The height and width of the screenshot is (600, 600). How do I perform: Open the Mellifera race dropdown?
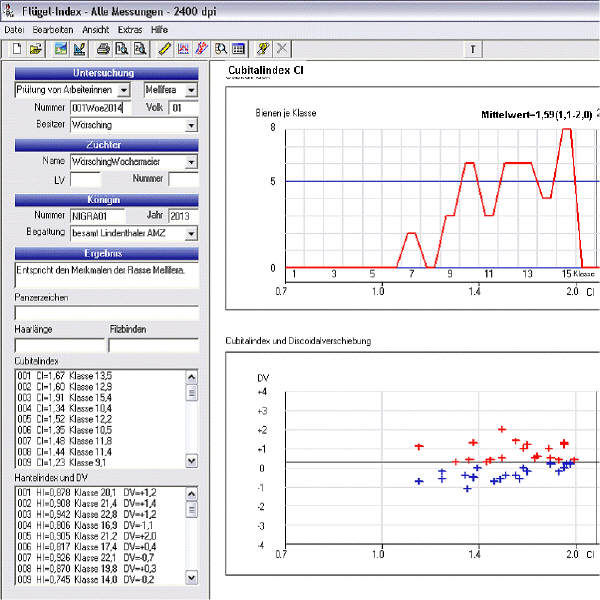point(191,90)
